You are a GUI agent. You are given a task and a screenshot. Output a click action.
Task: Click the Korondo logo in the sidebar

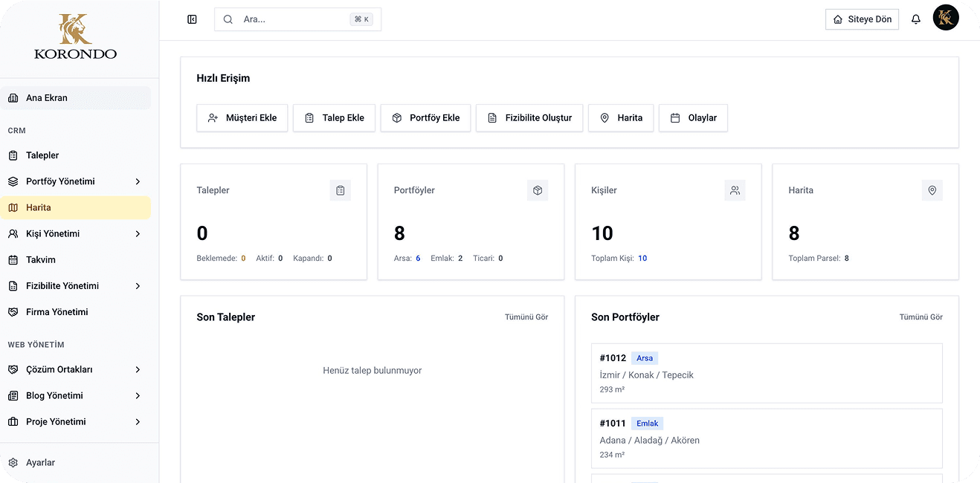75,36
